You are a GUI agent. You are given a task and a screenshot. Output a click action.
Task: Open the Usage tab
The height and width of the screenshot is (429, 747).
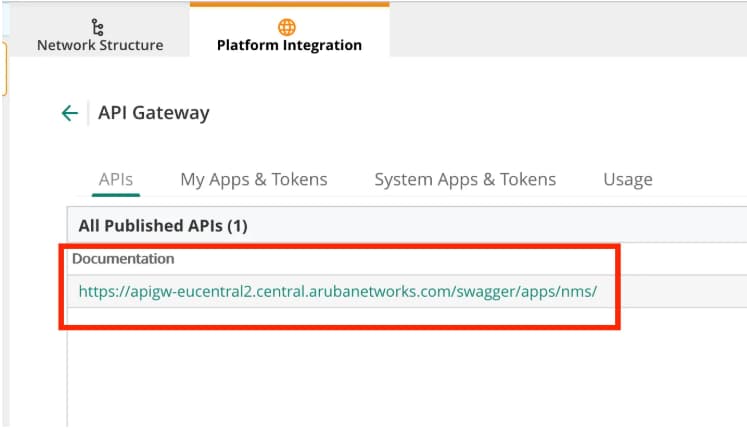tap(628, 180)
